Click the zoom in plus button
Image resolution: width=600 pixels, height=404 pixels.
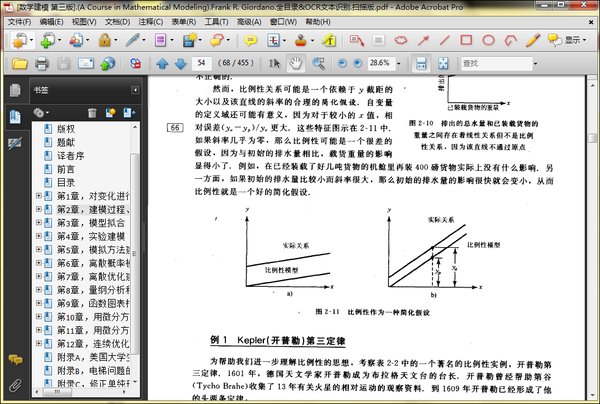(x=357, y=64)
